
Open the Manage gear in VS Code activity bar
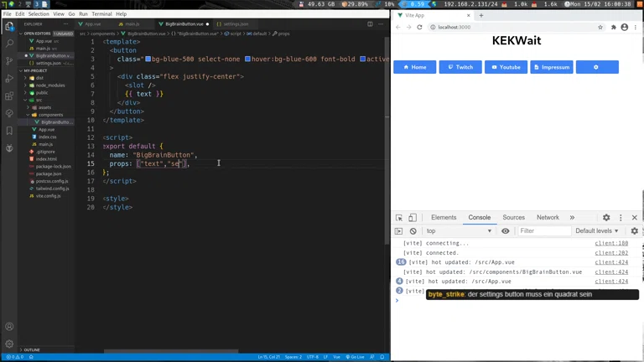pos(9,344)
